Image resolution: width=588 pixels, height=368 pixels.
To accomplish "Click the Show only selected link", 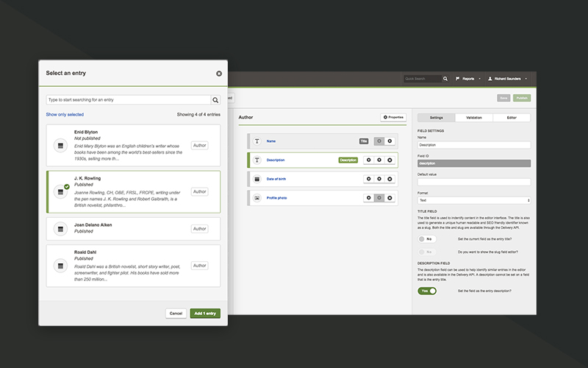I will pos(65,115).
